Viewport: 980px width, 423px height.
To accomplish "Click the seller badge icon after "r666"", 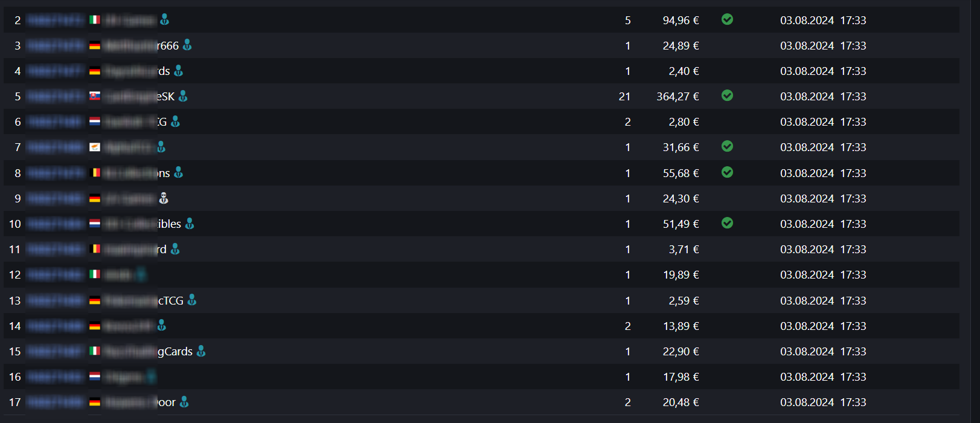I will [x=187, y=45].
